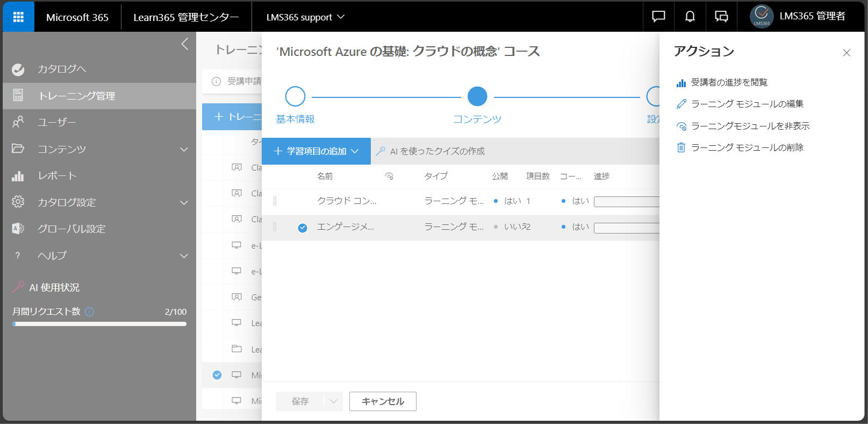Click progress bar of エンゲージメ row

(x=627, y=228)
